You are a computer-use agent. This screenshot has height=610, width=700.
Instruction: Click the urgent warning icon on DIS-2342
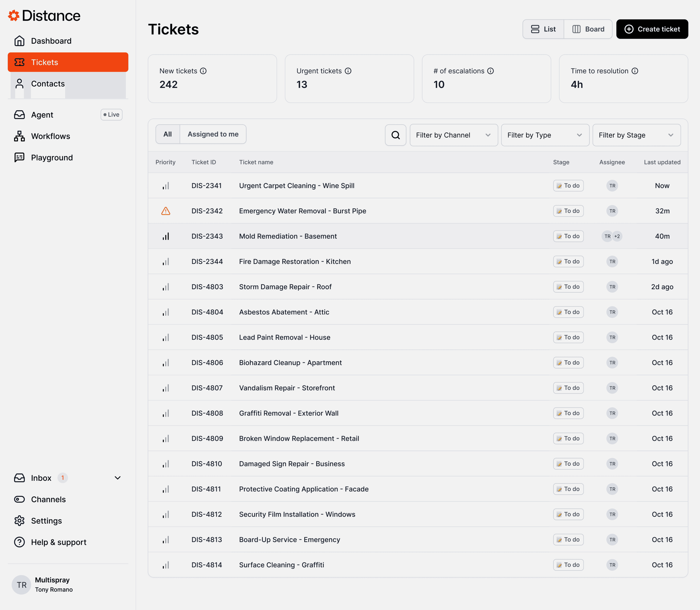[166, 211]
